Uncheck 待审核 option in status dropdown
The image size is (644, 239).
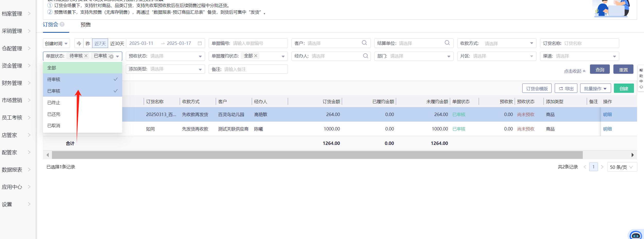[82, 79]
